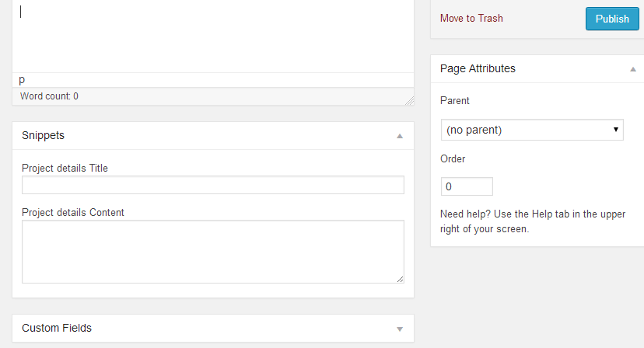644x348 pixels.
Task: Expand the Custom Fields panel arrow
Action: tap(400, 329)
